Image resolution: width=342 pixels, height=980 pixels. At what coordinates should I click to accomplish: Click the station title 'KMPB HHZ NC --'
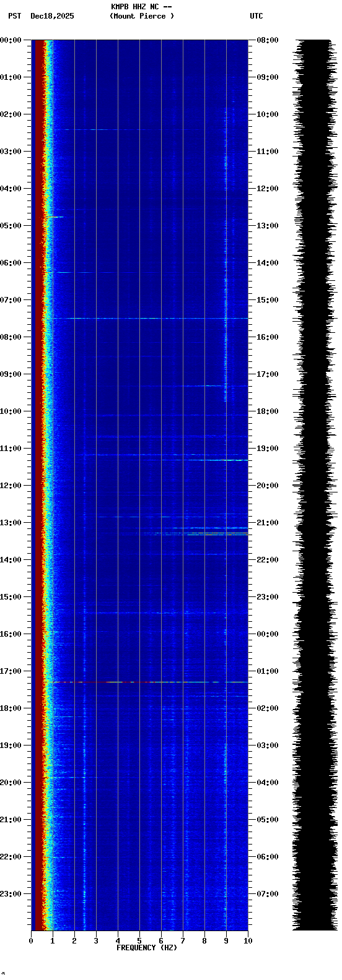click(x=141, y=7)
